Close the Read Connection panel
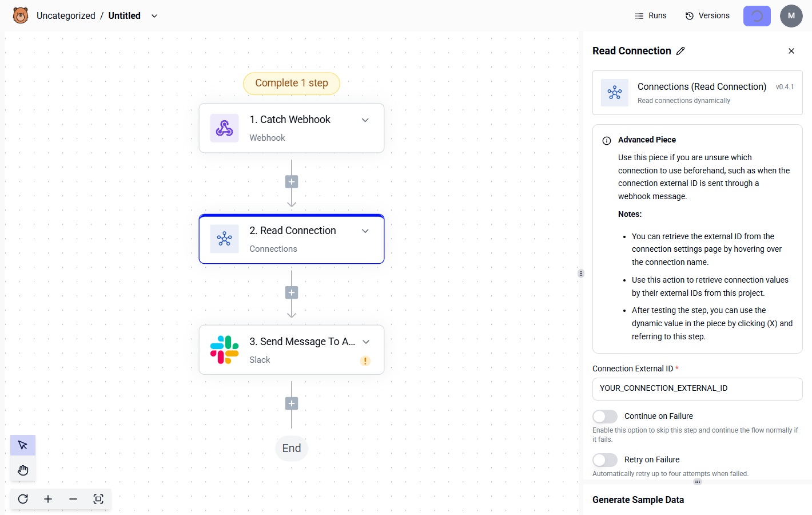The image size is (812, 515). [791, 51]
